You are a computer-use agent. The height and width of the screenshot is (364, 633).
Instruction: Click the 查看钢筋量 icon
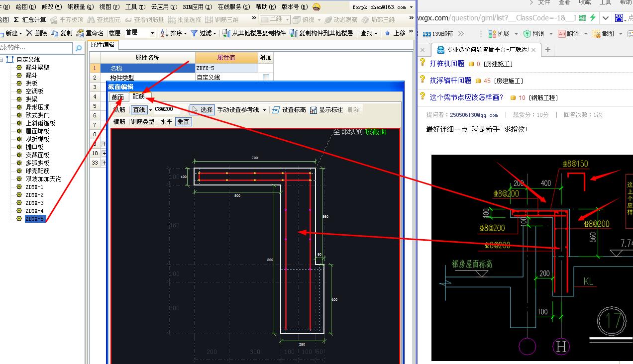coord(128,20)
